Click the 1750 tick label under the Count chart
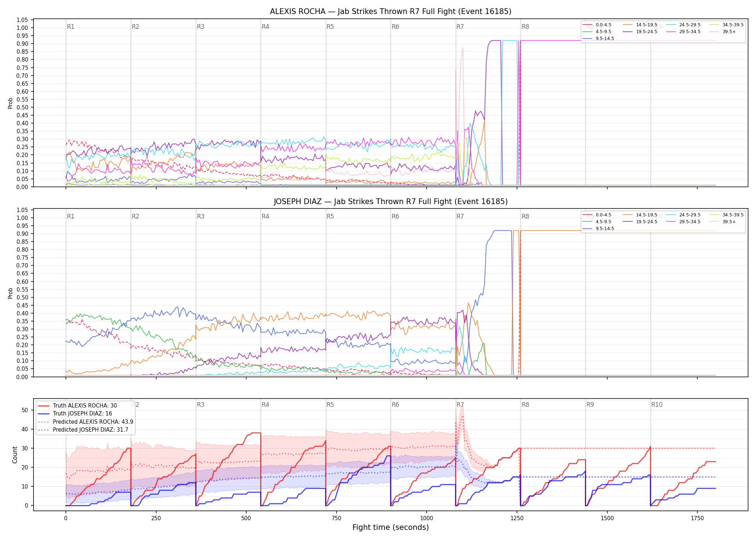Image resolution: width=756 pixels, height=540 pixels. 697,518
